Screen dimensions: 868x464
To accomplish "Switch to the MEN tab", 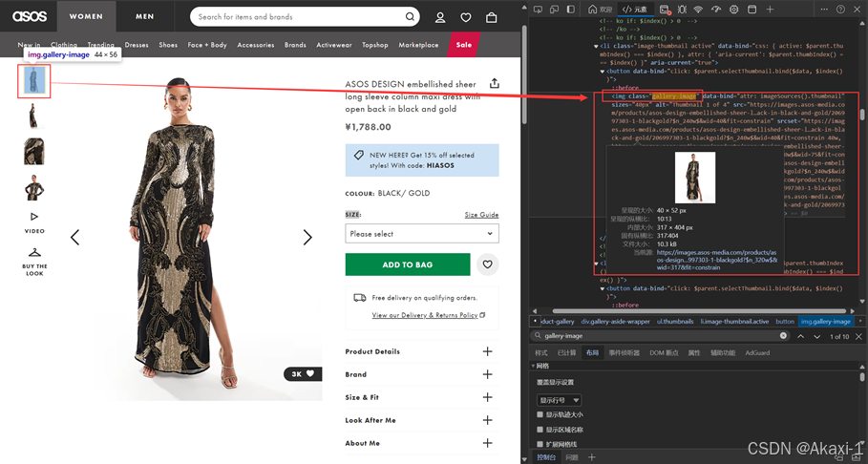I will [144, 16].
